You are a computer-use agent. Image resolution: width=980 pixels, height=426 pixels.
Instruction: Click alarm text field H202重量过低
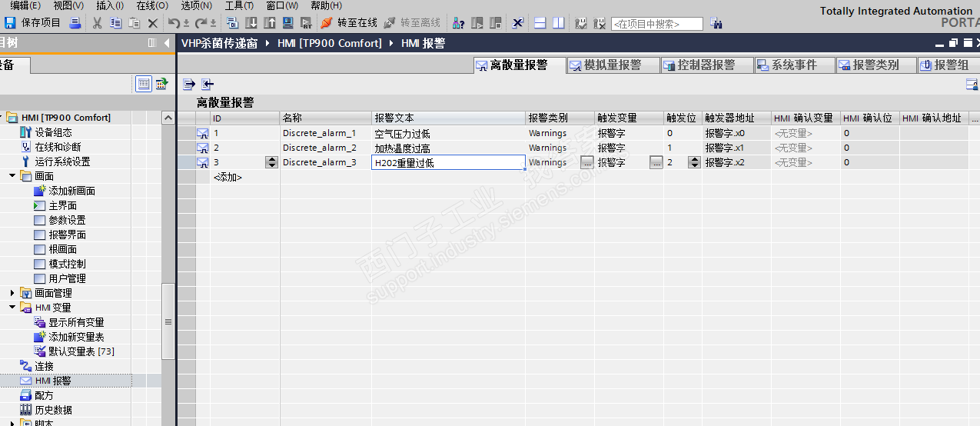point(448,162)
